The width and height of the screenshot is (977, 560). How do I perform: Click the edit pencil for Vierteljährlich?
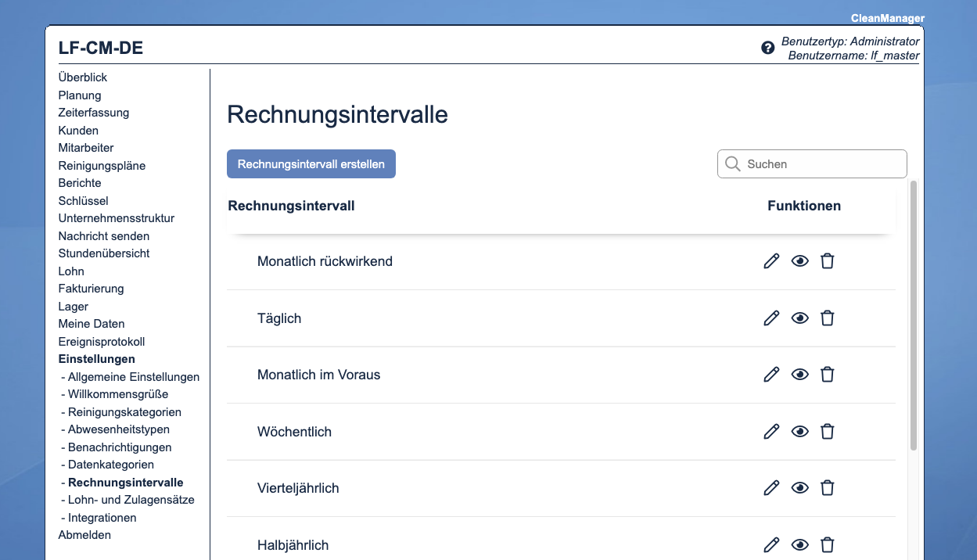tap(771, 487)
